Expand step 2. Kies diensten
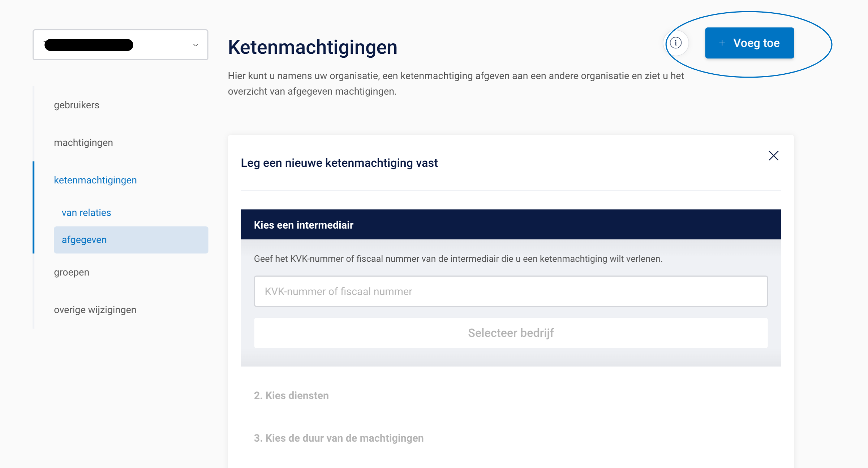 291,395
